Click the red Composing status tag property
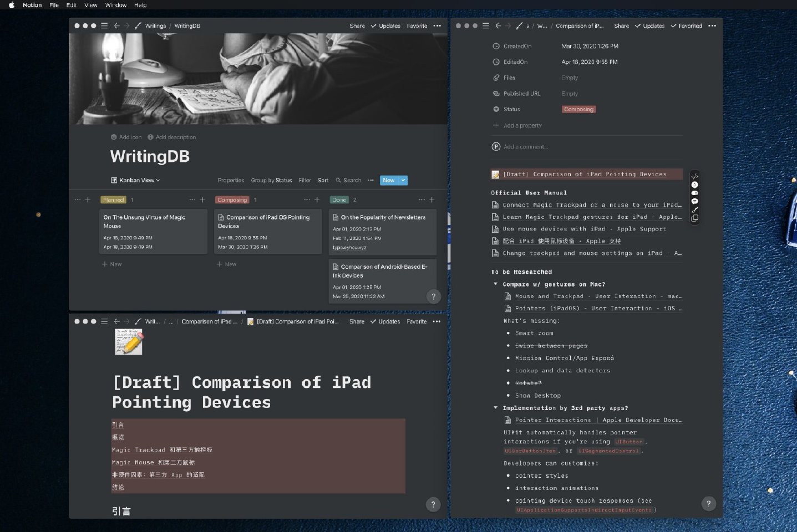 578,109
